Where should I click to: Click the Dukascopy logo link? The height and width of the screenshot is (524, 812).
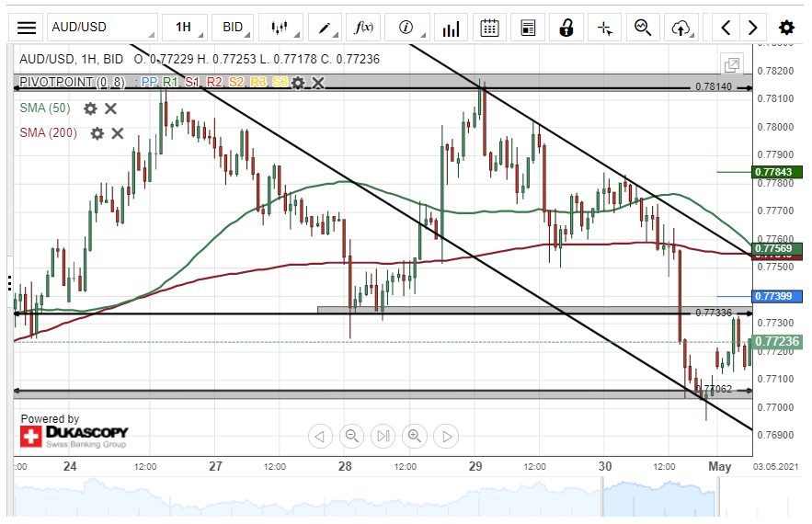tap(74, 436)
